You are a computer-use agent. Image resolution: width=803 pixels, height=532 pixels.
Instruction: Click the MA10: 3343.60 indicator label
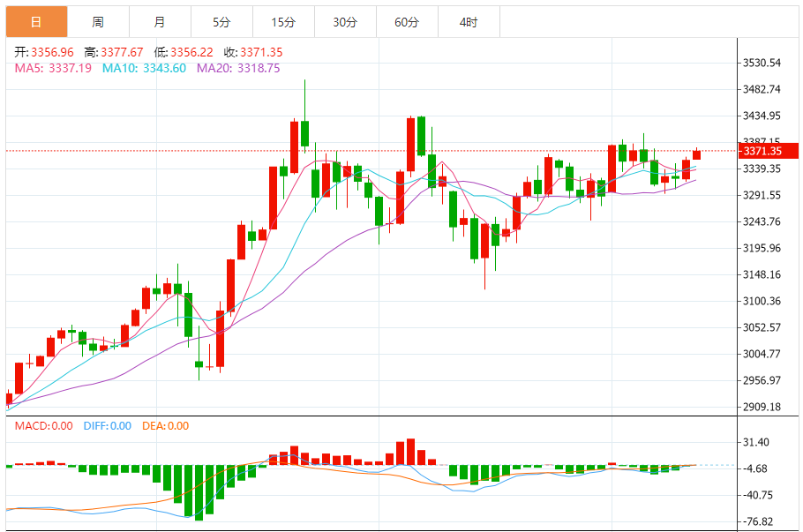[x=144, y=68]
